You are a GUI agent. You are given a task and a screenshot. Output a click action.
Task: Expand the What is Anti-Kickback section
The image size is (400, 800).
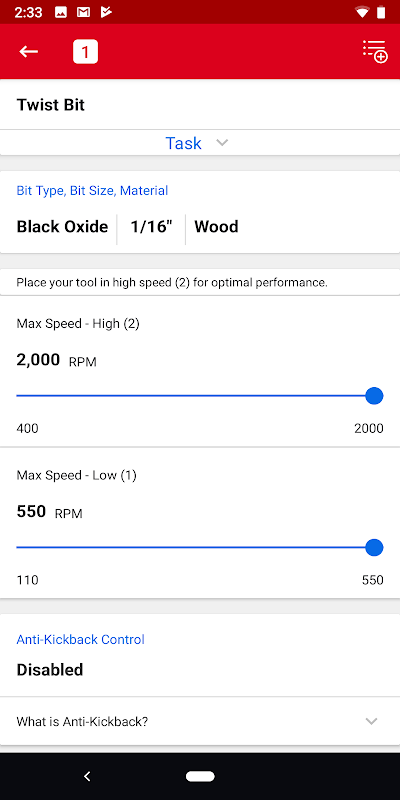(200, 721)
